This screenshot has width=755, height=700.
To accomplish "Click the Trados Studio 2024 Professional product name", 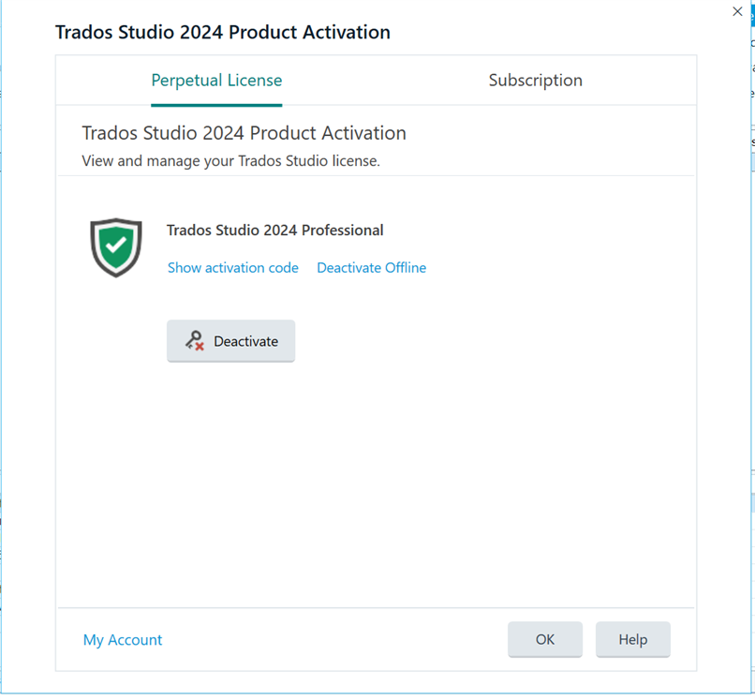I will coord(275,231).
